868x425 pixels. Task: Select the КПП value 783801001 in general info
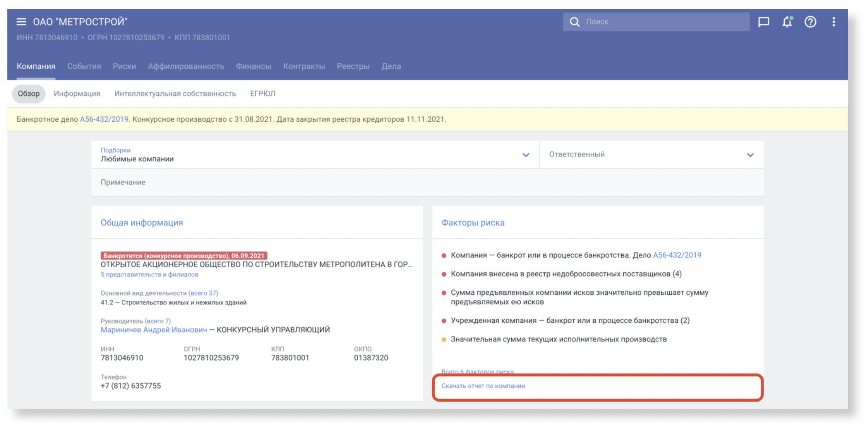[x=290, y=358]
